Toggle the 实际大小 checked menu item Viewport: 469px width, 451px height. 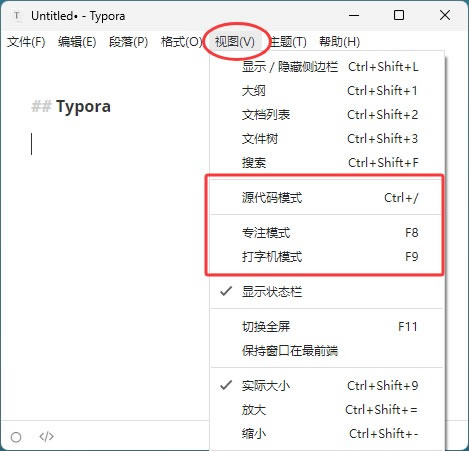327,386
